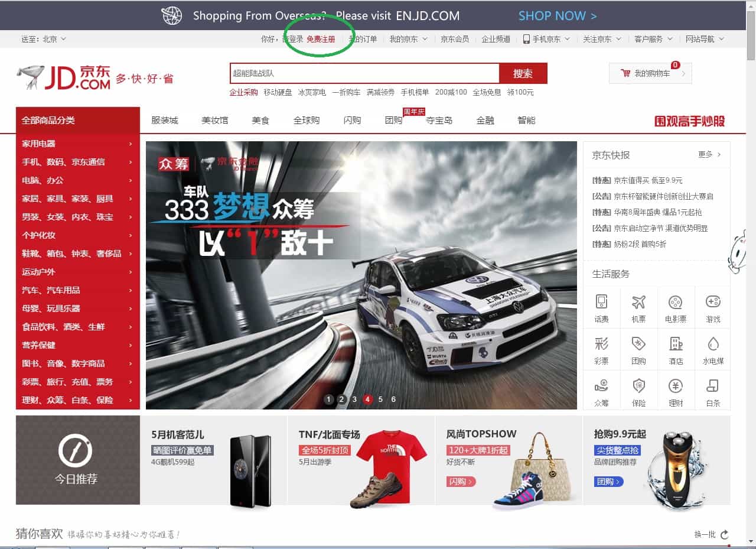Click the red 搜索 search button
756x549 pixels.
coord(523,73)
